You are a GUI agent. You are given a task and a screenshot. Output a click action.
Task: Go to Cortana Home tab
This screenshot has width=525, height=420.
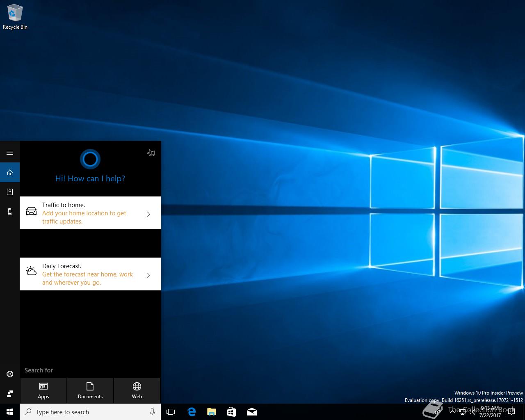[10, 172]
